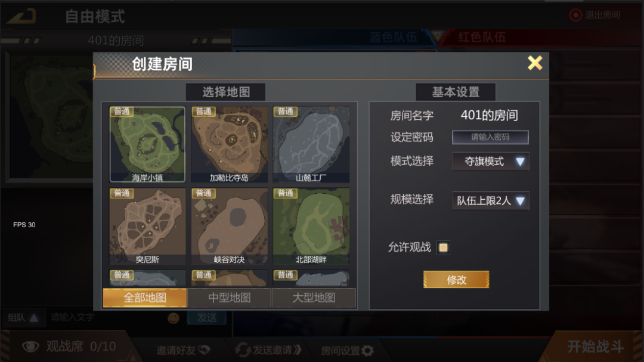Image resolution: width=644 pixels, height=362 pixels.
Task: Switch to the 中型地图 tab
Action: (229, 298)
